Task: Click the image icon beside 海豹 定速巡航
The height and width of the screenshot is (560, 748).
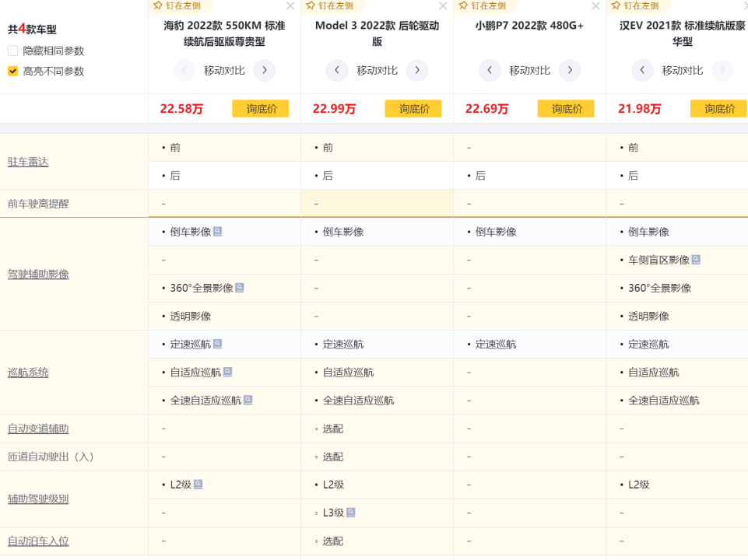Action: click(218, 344)
